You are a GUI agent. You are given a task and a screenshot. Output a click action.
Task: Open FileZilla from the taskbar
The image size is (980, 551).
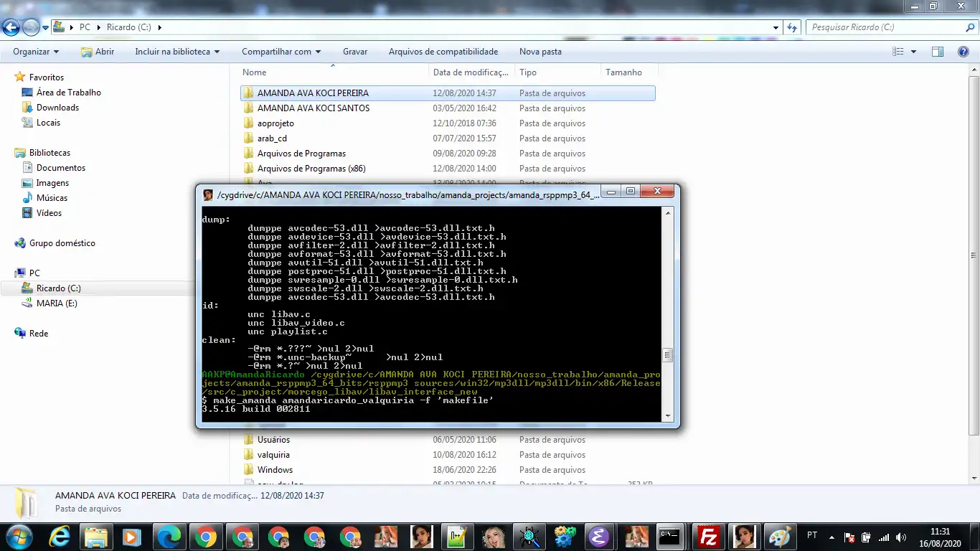[709, 537]
